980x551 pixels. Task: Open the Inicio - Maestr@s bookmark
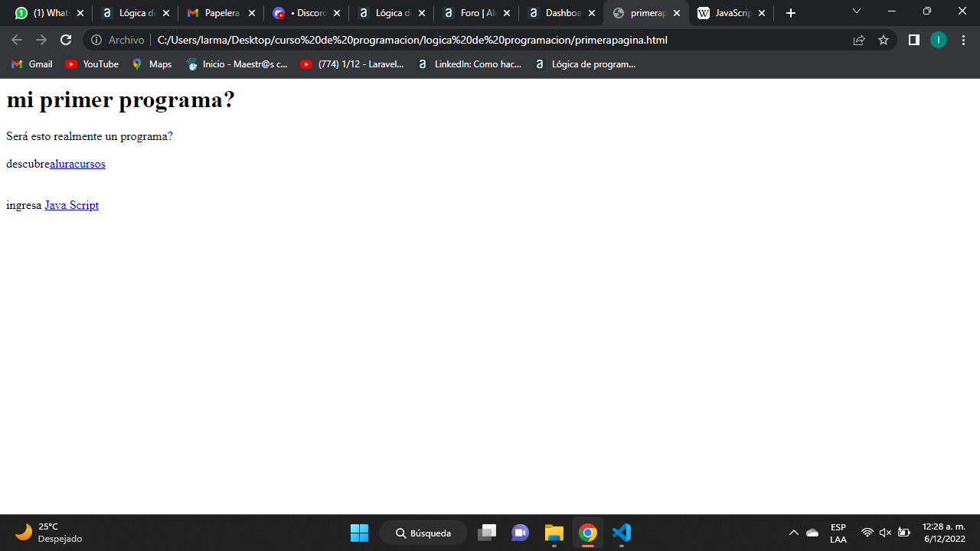pos(237,64)
